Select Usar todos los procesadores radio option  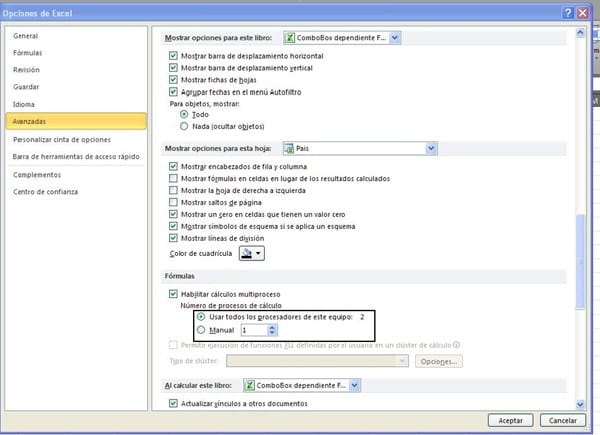tap(201, 317)
